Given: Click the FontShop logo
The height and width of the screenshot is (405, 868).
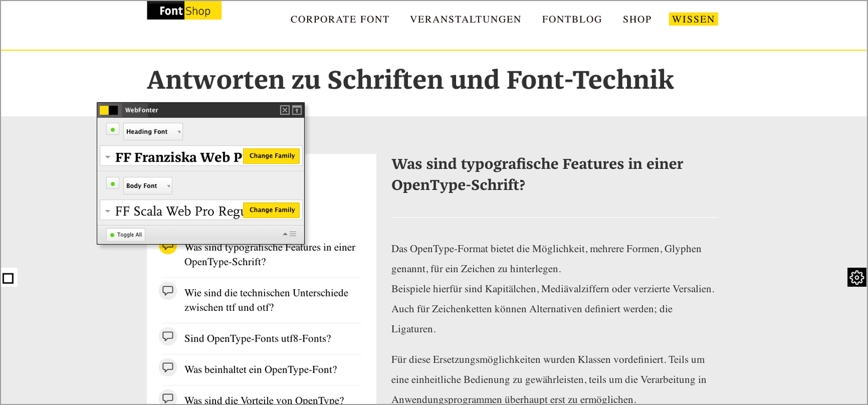Looking at the screenshot, I should click(184, 10).
